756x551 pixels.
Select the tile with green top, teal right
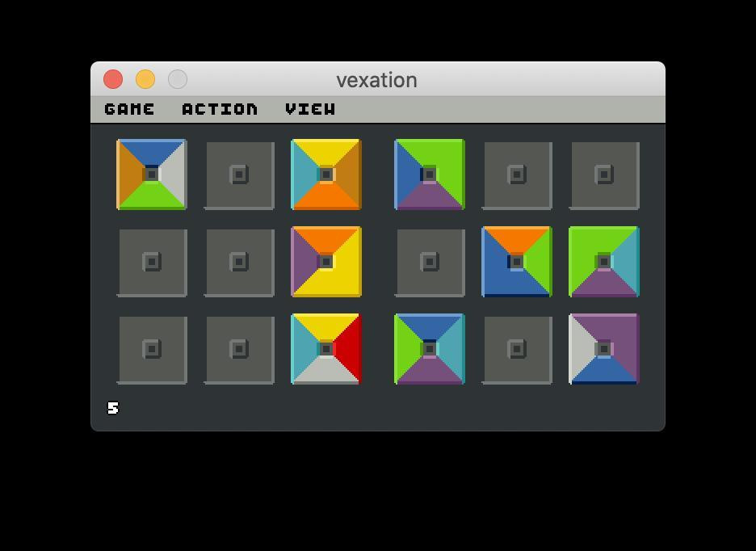coord(604,262)
